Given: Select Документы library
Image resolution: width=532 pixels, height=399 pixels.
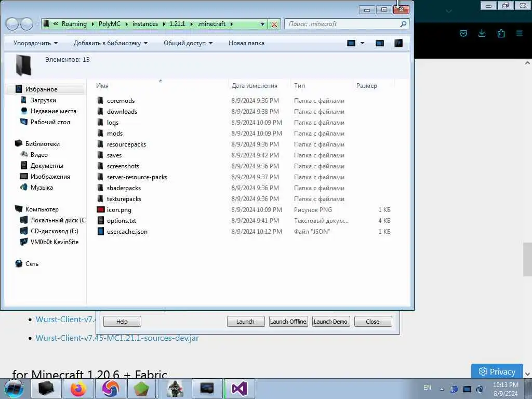Looking at the screenshot, I should pos(46,166).
